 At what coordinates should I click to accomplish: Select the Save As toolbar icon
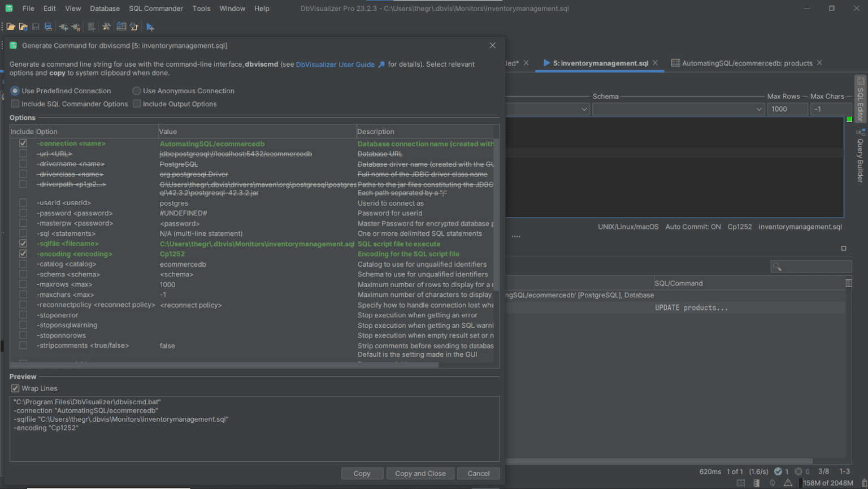coord(48,26)
